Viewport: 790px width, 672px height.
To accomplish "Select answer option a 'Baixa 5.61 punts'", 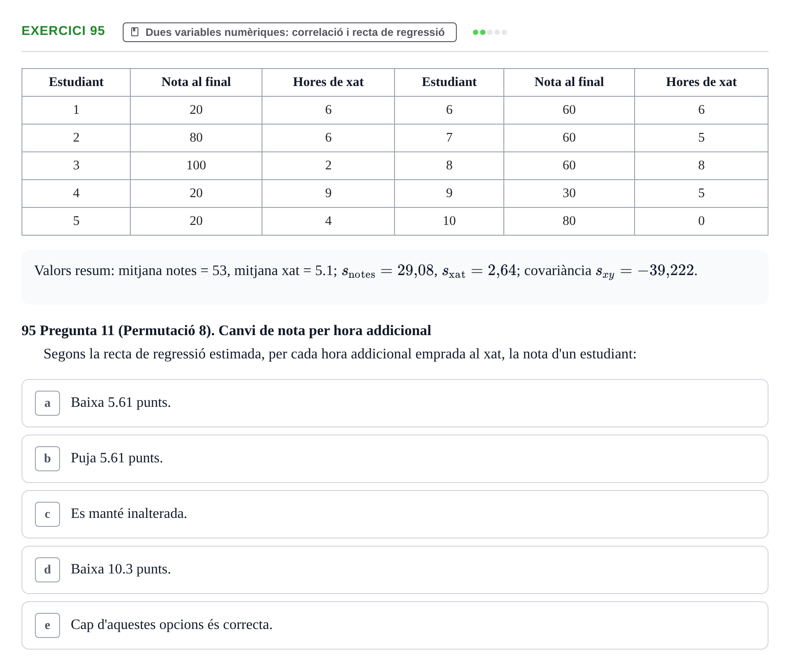I will tap(395, 403).
